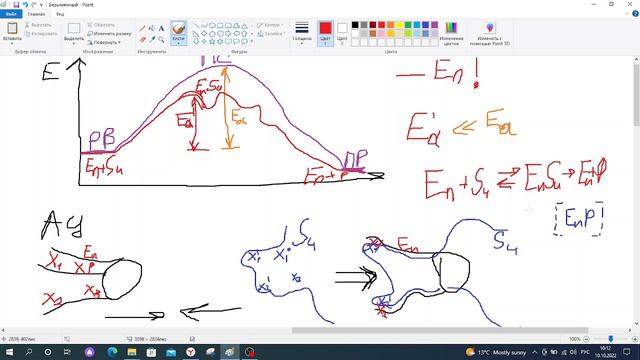Click the Redo arrow in the title bar
Screen dimensions: 640x360
[x=34, y=5]
